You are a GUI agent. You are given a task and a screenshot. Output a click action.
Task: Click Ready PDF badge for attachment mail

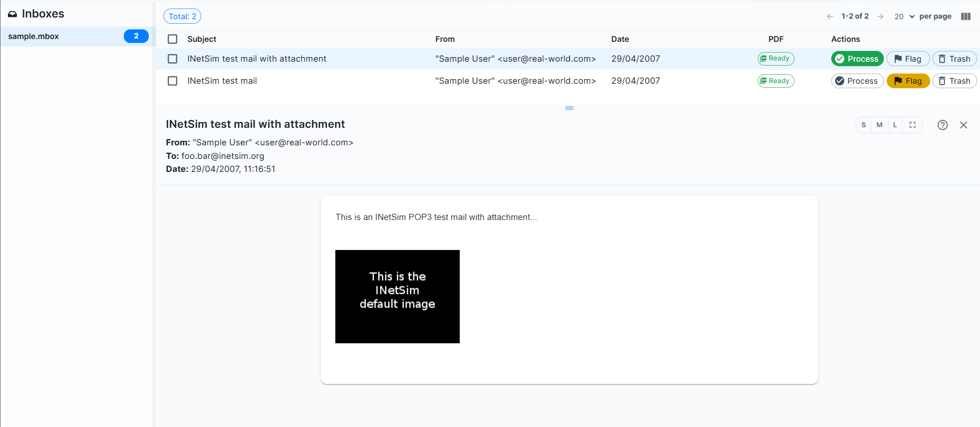(776, 59)
